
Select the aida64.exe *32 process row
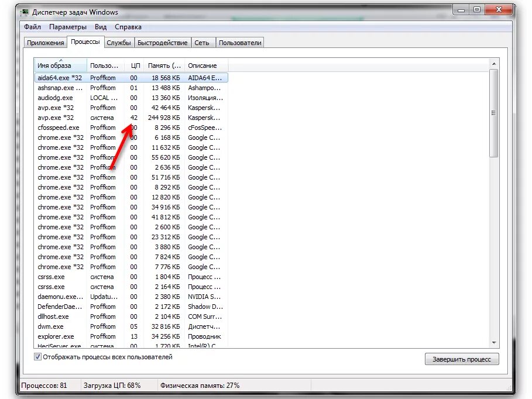click(131, 78)
